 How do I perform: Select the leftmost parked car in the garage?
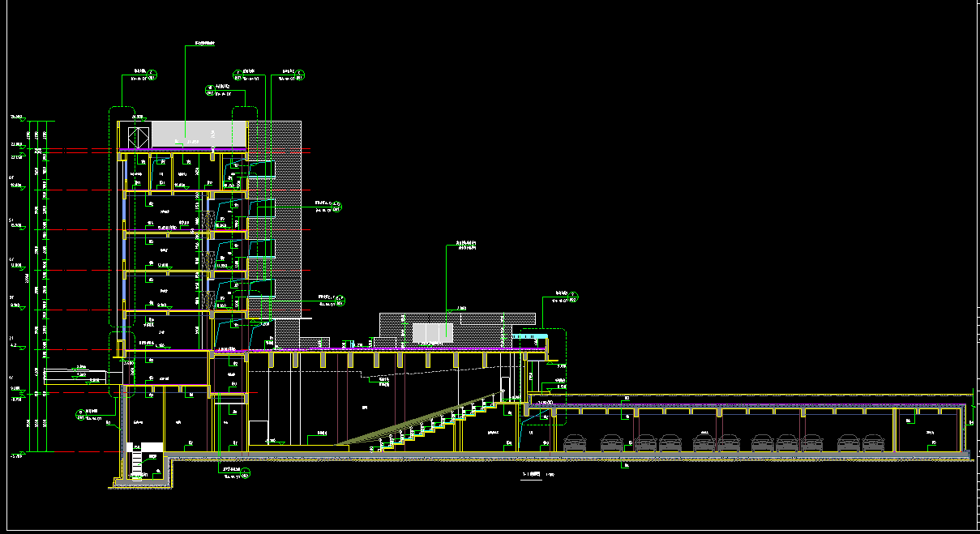(x=575, y=442)
